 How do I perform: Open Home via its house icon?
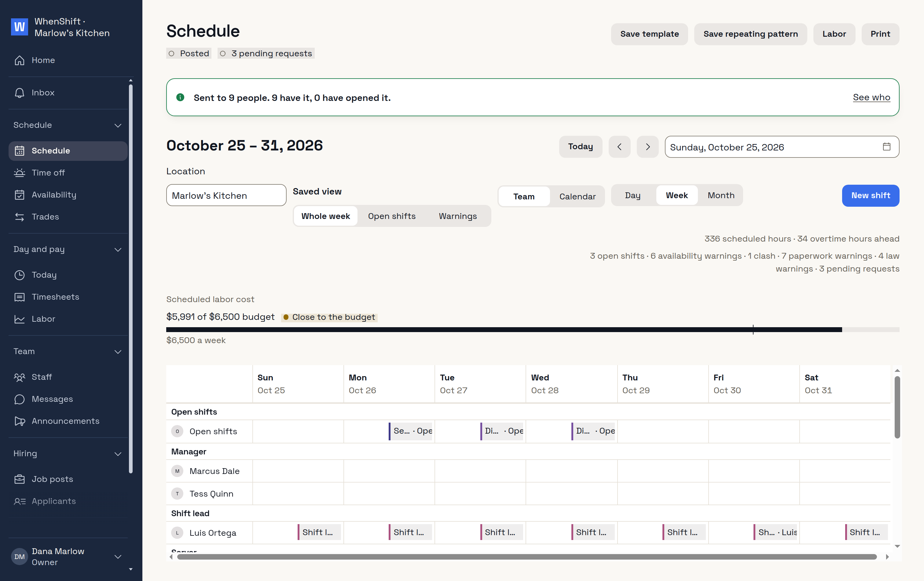pos(20,60)
